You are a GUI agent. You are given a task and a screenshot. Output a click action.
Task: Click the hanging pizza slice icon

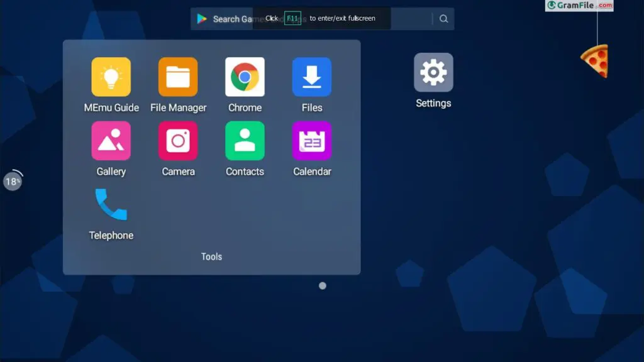pyautogui.click(x=595, y=61)
